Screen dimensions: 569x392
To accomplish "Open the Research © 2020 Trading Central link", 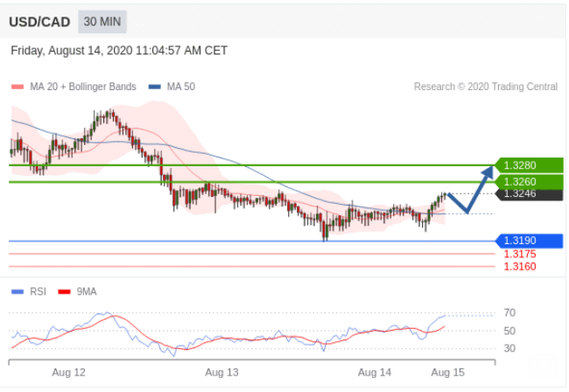I will (x=486, y=87).
